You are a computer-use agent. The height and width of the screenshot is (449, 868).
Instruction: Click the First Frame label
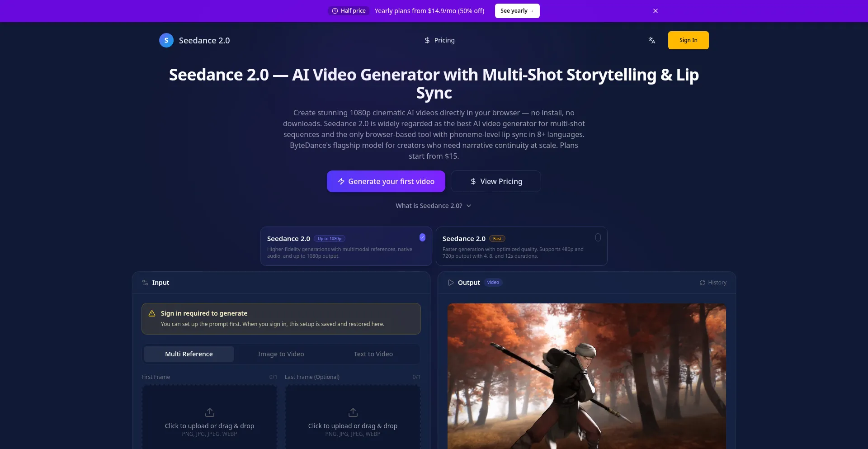click(x=156, y=377)
